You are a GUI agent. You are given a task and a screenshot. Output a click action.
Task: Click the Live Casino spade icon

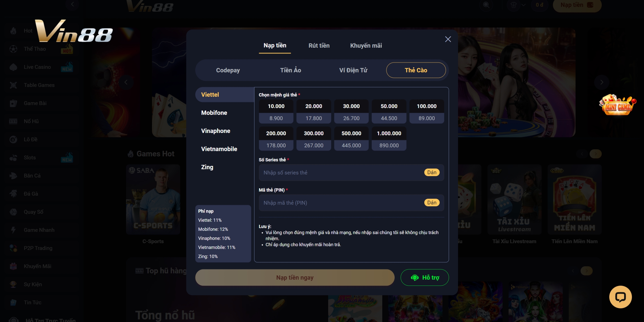coord(13,67)
